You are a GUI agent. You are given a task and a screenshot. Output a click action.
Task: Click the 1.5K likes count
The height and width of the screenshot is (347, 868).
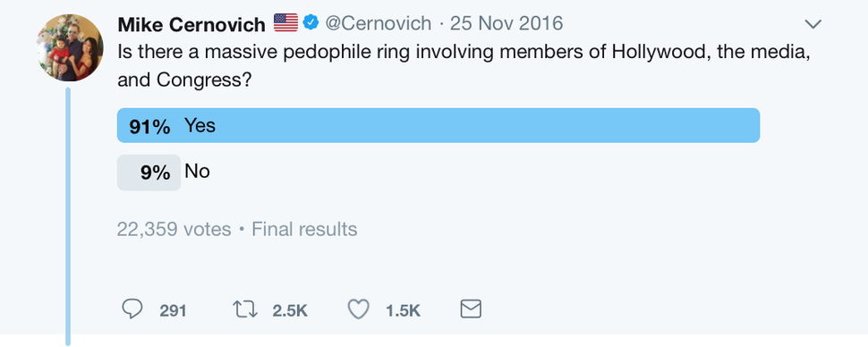[x=403, y=311]
